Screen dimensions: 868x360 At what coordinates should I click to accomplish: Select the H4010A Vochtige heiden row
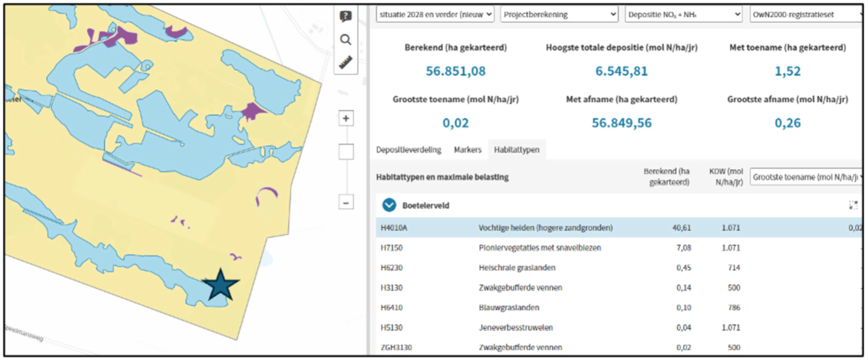619,228
